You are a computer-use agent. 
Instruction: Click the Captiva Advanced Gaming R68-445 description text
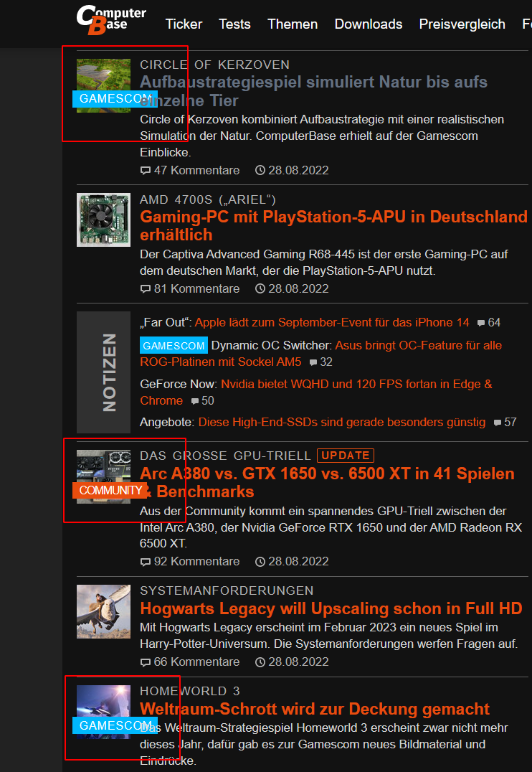[x=324, y=263]
